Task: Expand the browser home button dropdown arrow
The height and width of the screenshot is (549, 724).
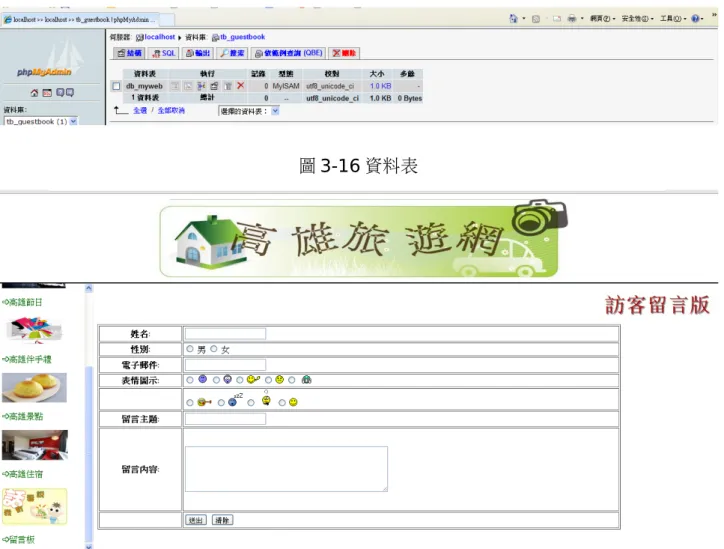Action: coord(524,19)
